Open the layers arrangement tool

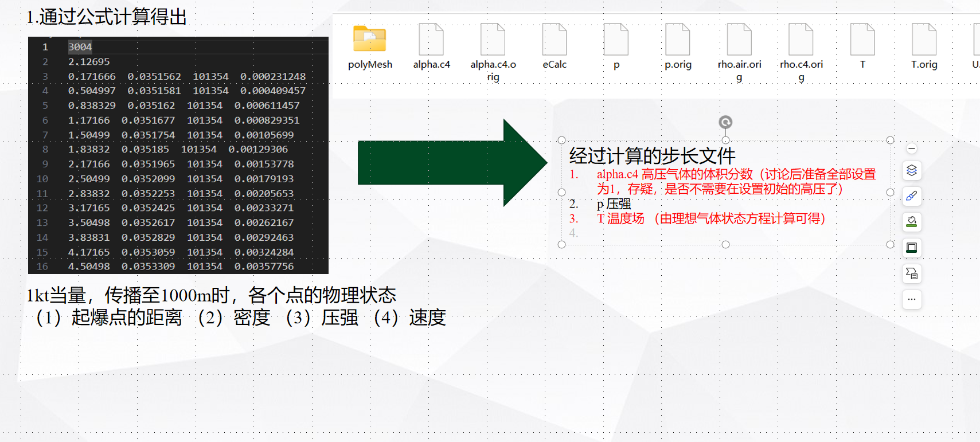coord(912,171)
